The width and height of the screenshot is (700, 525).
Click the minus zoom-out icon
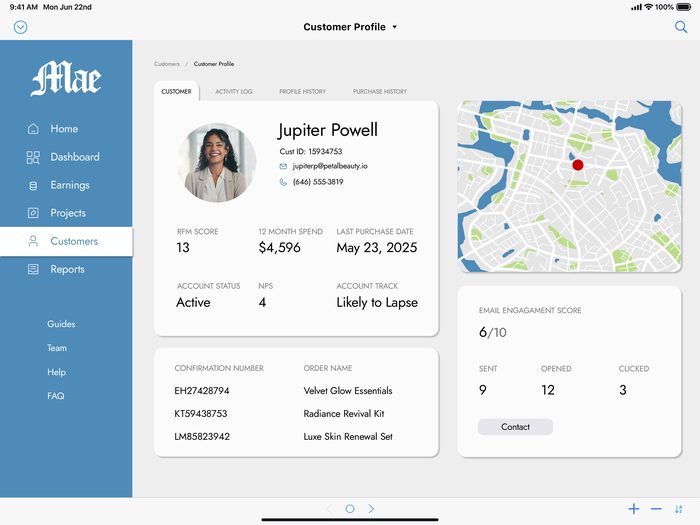(656, 509)
